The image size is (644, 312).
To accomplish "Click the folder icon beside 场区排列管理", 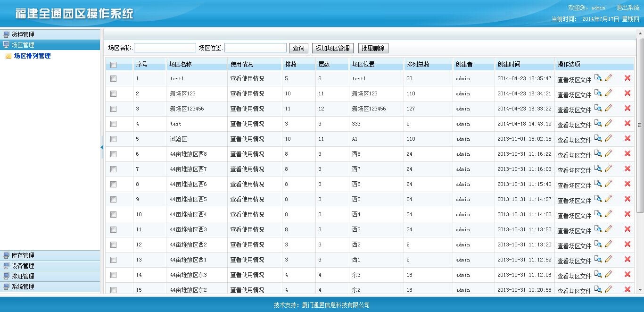I will pos(8,56).
